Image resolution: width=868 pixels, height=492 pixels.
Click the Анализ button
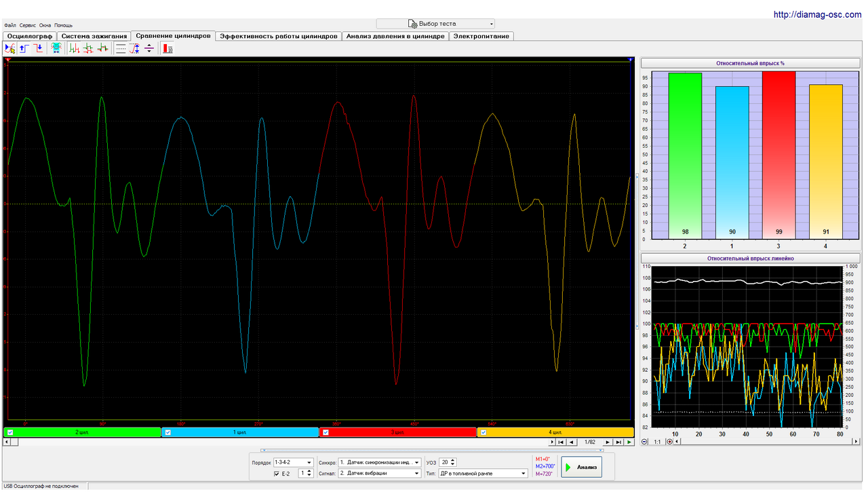[581, 467]
